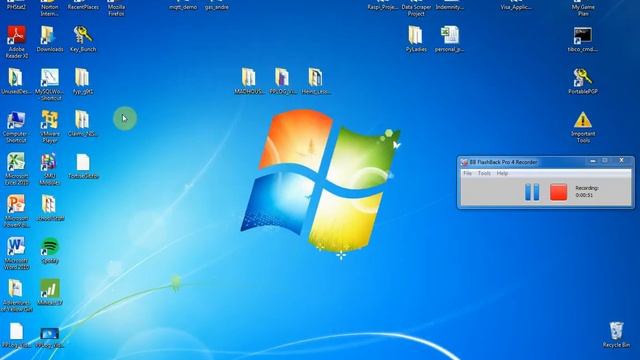This screenshot has width=640, height=360.
Task: Open the Tools menu in the FlashBack Recorder window
Action: (x=484, y=173)
